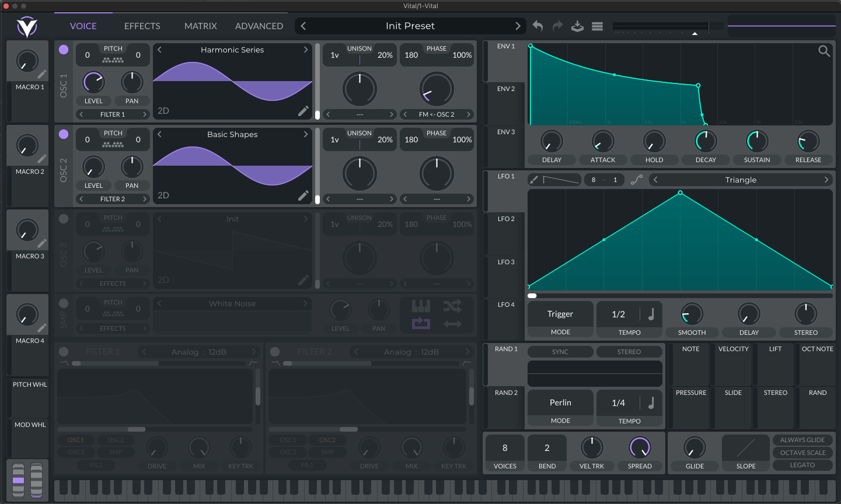Switch to the VOICE tab
This screenshot has height=504, width=841.
[x=83, y=26]
